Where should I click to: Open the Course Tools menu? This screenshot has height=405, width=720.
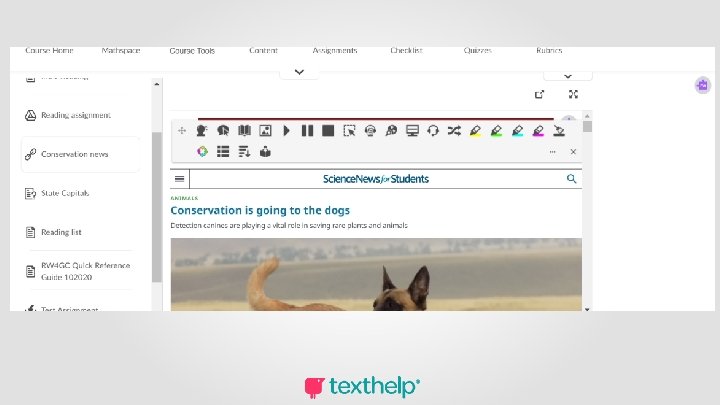(x=192, y=51)
